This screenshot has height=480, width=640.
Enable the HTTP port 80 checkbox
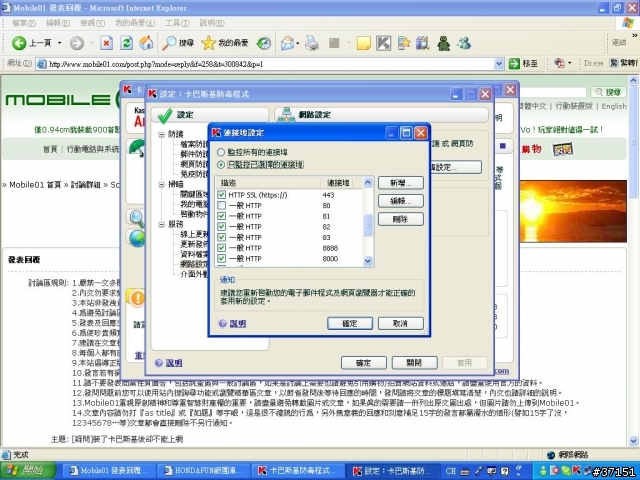point(222,205)
